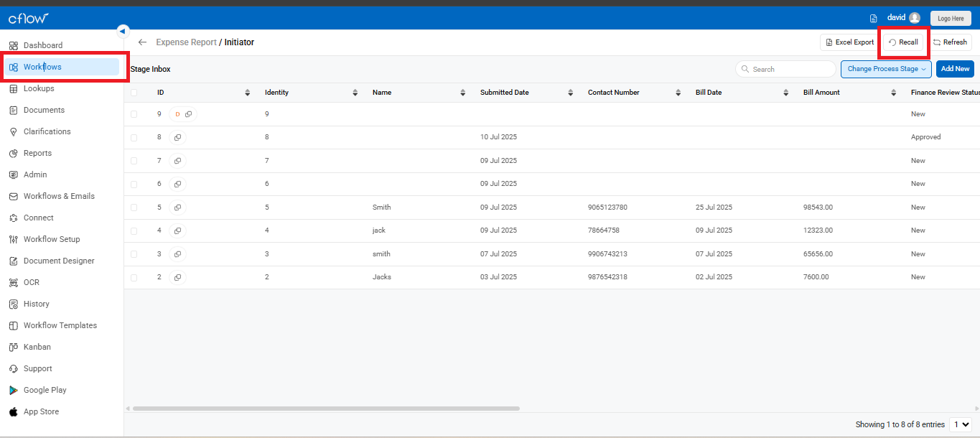This screenshot has width=980, height=438.
Task: Click the overlapping-squares icon in row ID 6
Action: [x=177, y=184]
